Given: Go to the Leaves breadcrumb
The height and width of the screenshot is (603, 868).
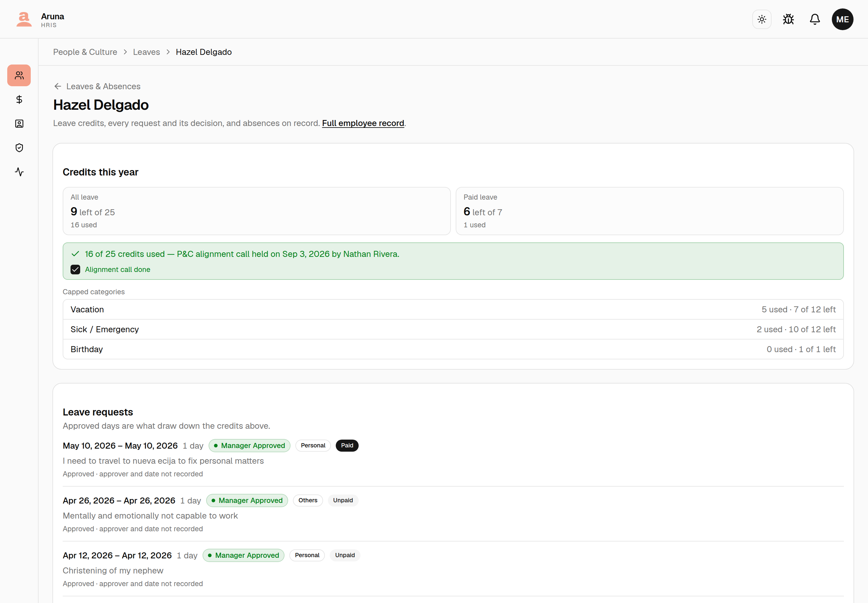Looking at the screenshot, I should (146, 52).
